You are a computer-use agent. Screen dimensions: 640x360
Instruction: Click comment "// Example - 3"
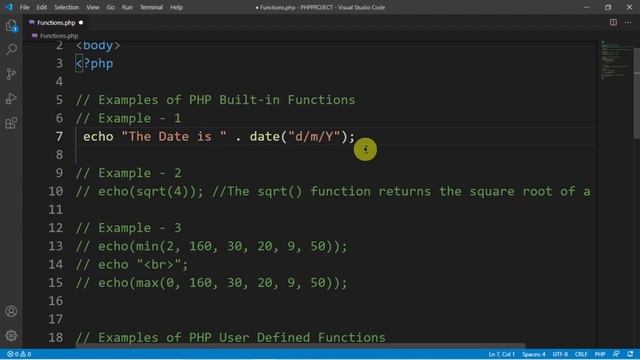click(x=129, y=228)
